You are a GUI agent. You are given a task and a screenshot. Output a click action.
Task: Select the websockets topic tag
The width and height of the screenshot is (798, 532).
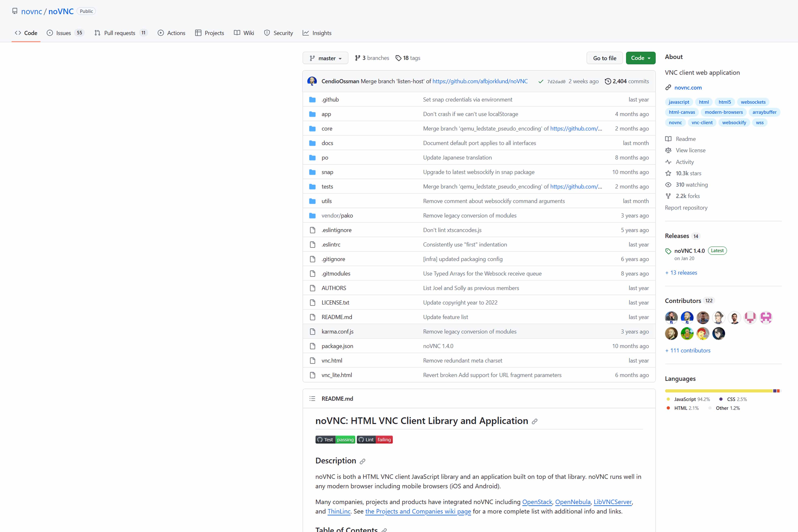(753, 102)
